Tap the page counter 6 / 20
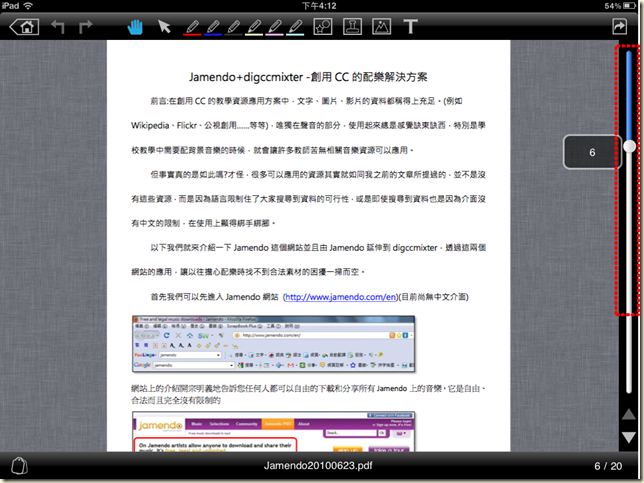Screen dimensions: 644x483 pos(608,466)
